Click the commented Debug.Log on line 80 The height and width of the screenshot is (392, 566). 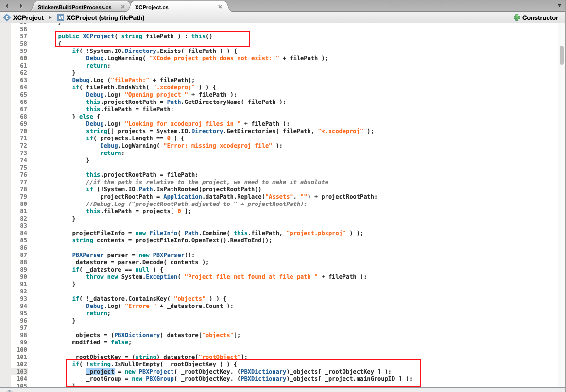click(196, 204)
